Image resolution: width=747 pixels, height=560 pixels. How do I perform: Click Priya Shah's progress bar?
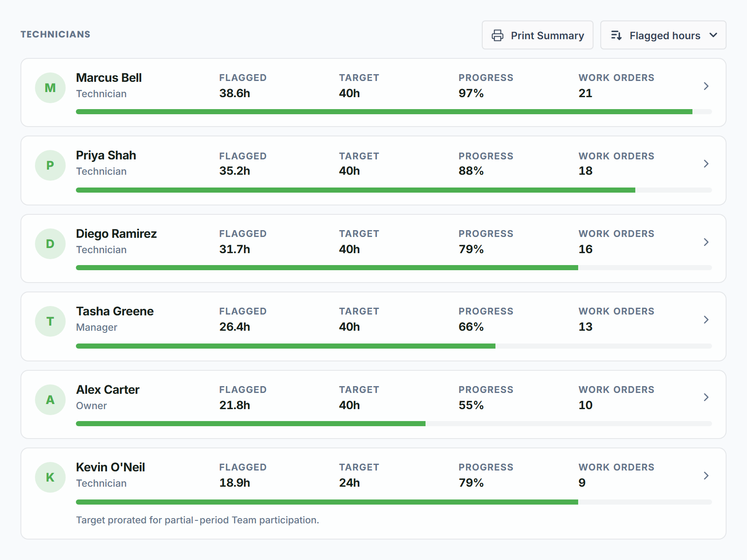(x=394, y=190)
